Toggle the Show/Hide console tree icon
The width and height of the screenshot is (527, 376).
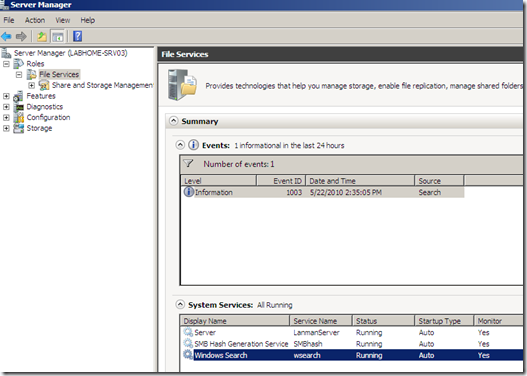click(58, 36)
